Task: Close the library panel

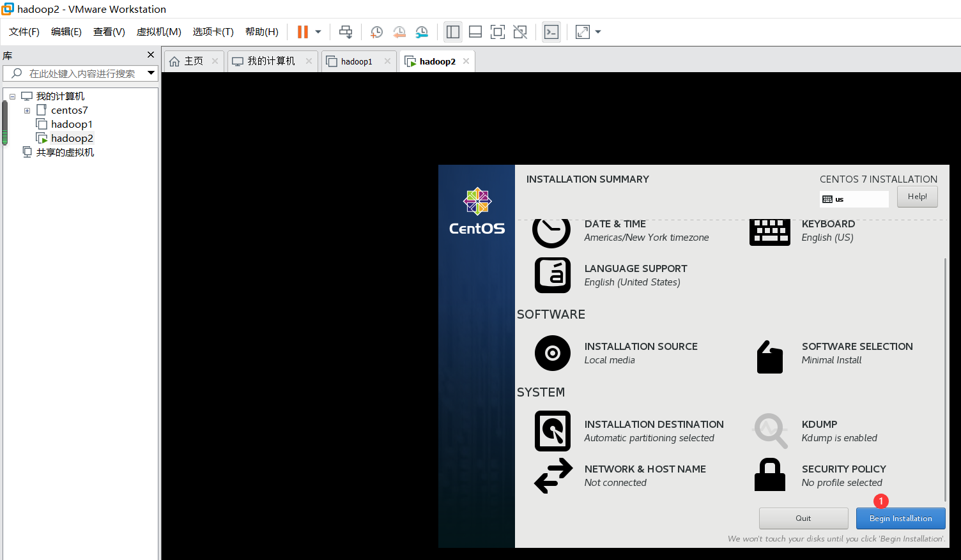Action: pyautogui.click(x=151, y=55)
